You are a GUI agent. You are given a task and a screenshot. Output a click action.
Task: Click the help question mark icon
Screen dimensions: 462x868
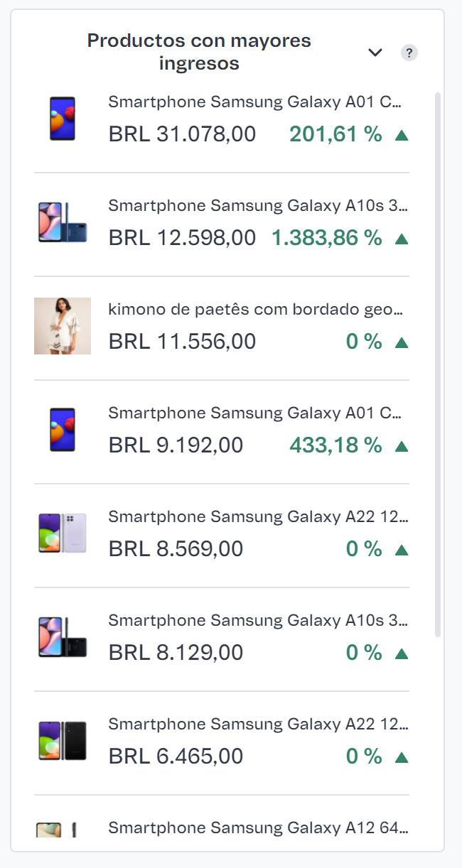click(x=409, y=53)
